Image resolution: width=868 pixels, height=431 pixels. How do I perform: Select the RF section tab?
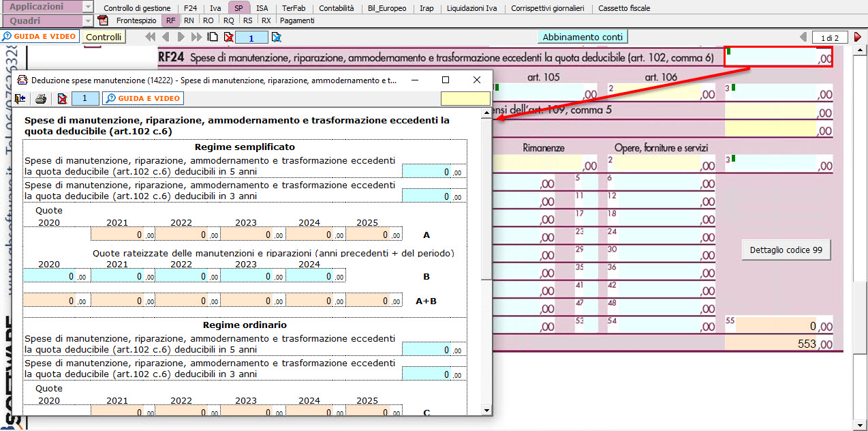(170, 20)
